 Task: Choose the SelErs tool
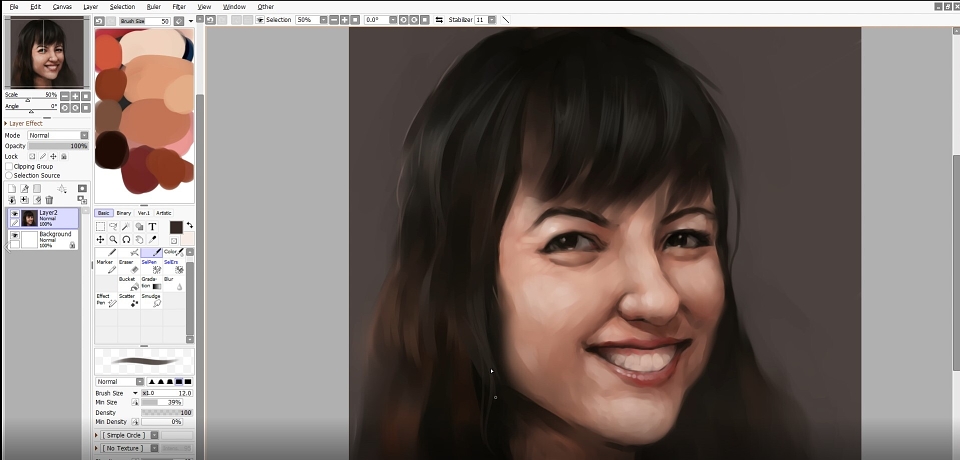coord(174,266)
